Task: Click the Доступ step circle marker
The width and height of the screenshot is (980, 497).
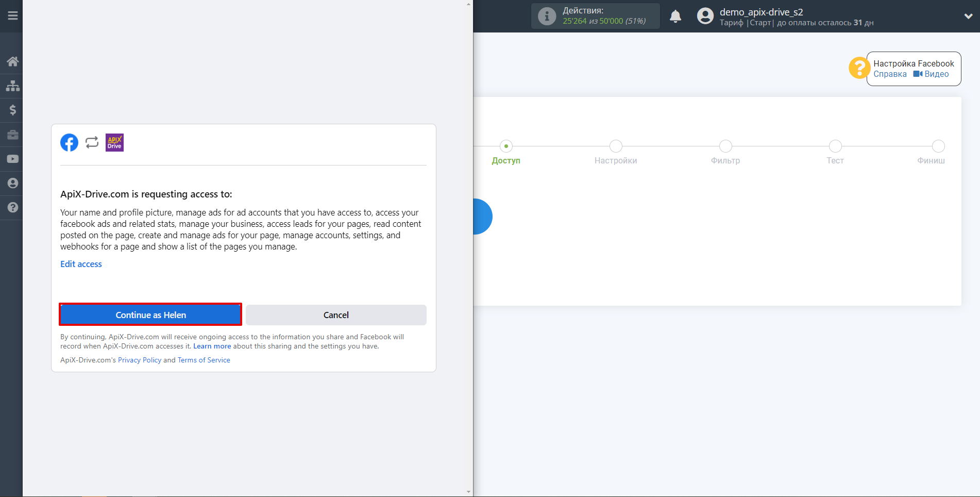Action: [x=506, y=146]
